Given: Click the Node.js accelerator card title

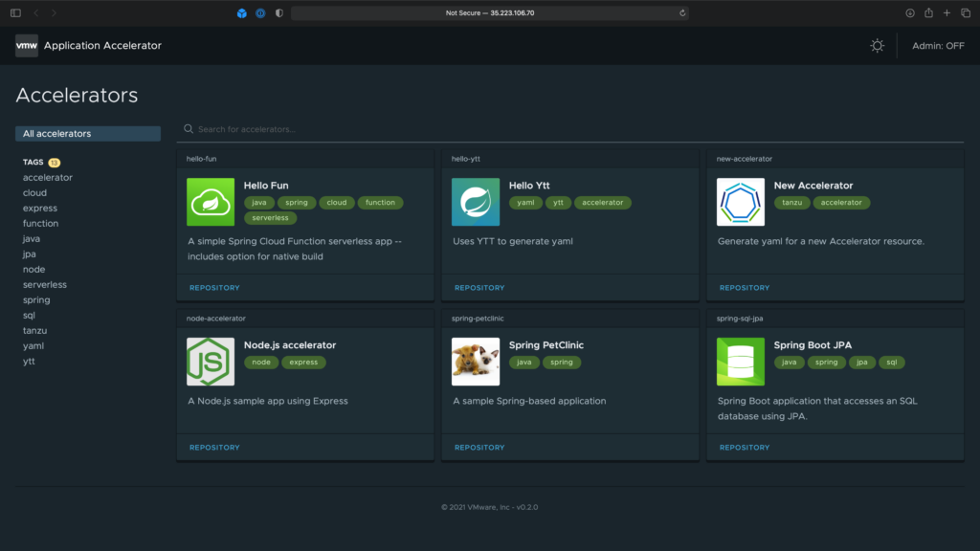Looking at the screenshot, I should 290,344.
